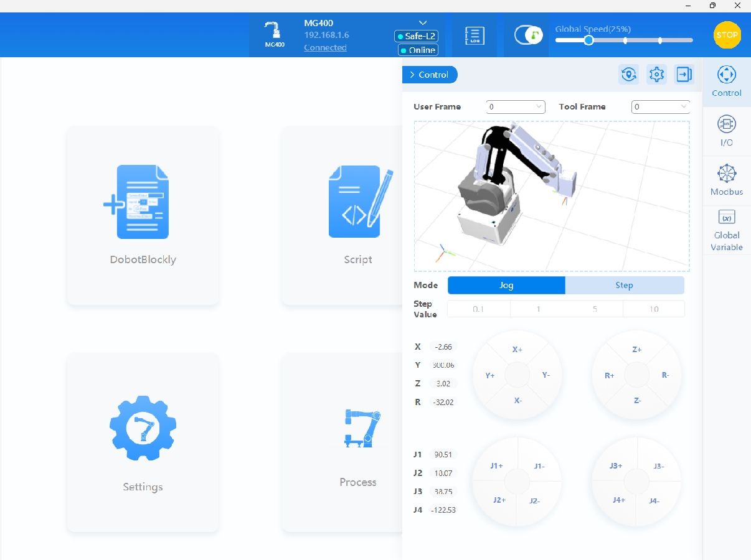Image resolution: width=751 pixels, height=560 pixels.
Task: Open the Settings gear card icon
Action: pos(143,428)
